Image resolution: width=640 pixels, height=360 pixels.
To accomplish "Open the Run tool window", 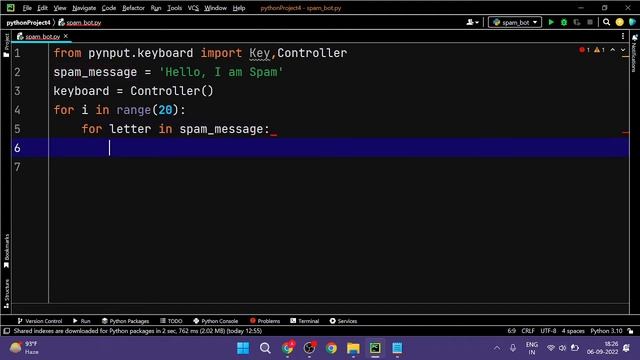I will coord(81,321).
